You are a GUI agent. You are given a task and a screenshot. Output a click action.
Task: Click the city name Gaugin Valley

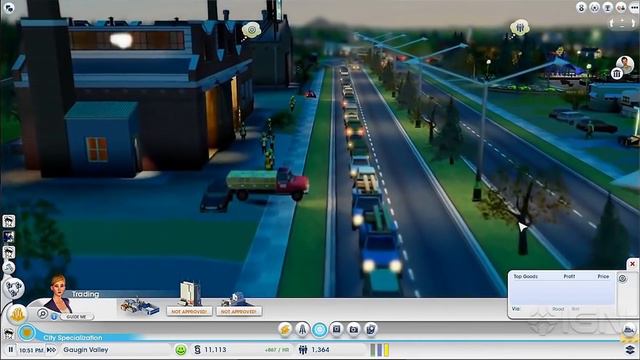click(x=86, y=350)
